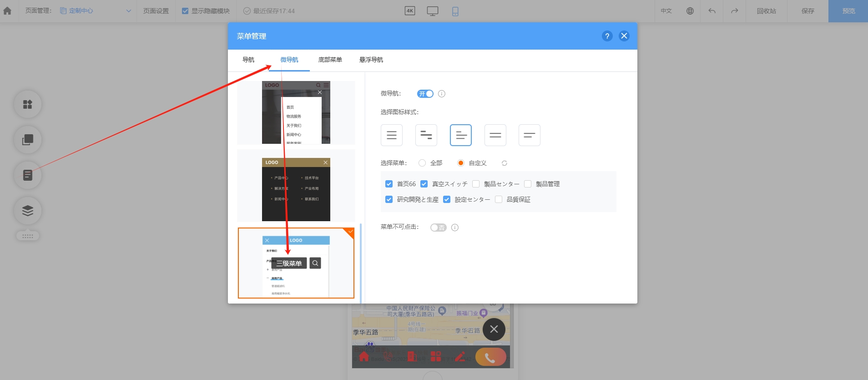
Task: Click the 预览 preview button
Action: click(x=848, y=11)
